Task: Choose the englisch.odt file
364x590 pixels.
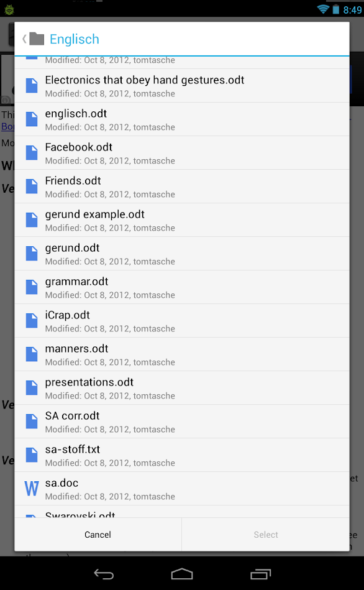Action: [182, 119]
